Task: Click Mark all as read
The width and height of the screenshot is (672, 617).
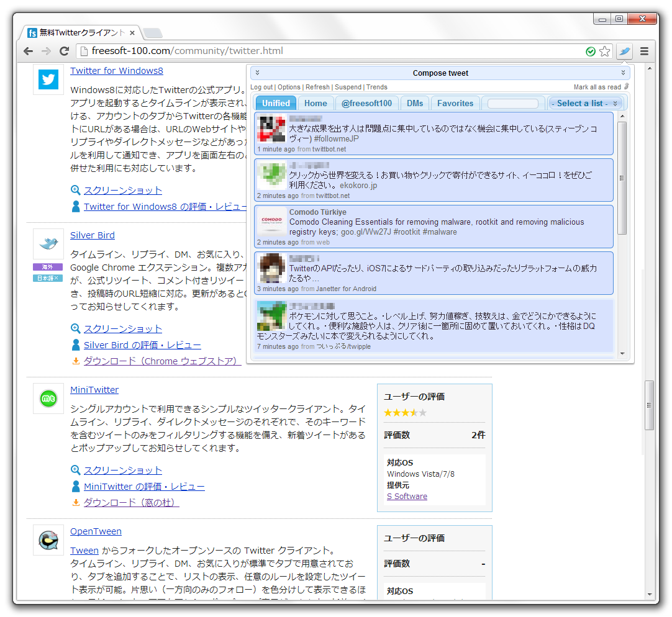Action: coord(597,87)
